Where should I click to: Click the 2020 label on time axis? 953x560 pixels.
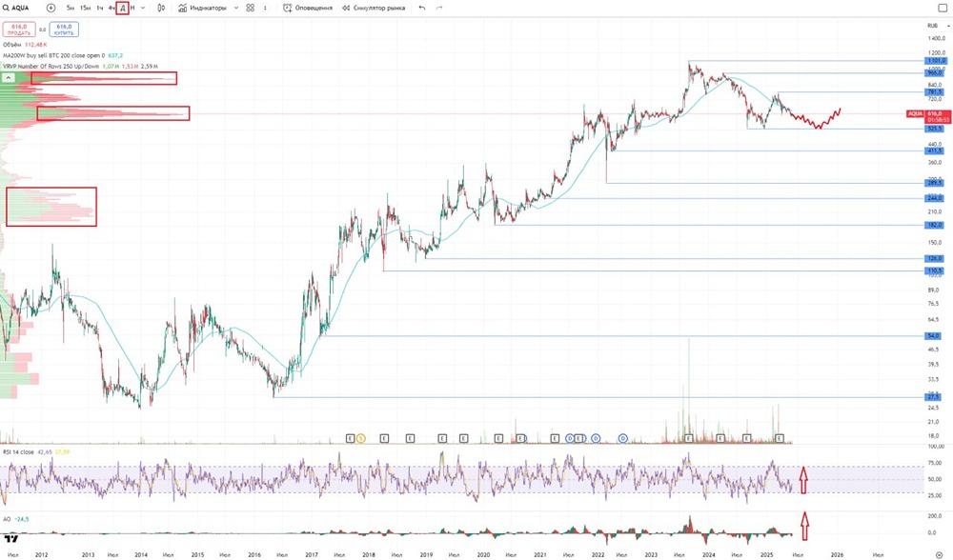(483, 554)
